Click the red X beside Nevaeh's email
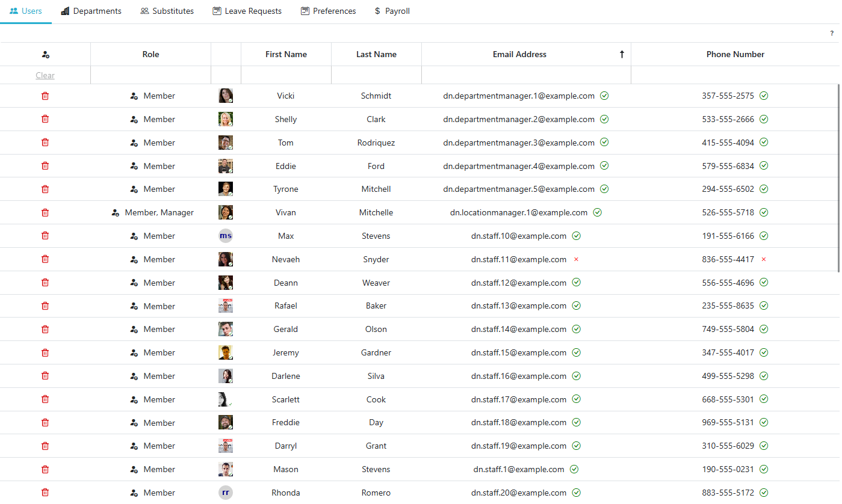This screenshot has height=504, width=842. point(576,259)
